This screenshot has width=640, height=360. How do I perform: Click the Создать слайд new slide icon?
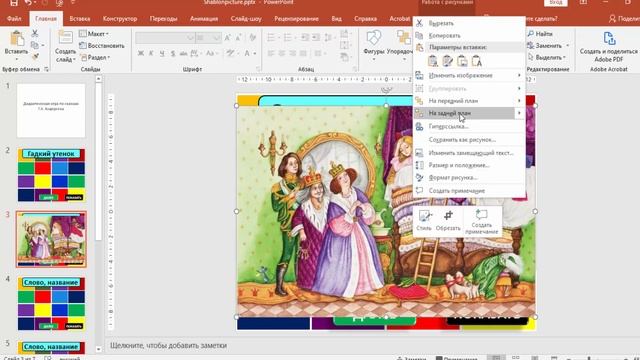[65, 38]
